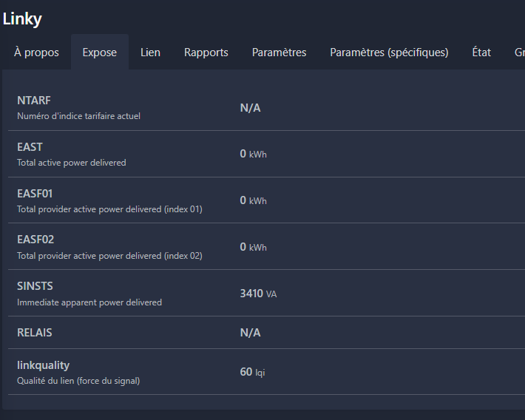Click the N/A value for NTARF
The image size is (525, 420).
pyautogui.click(x=250, y=108)
